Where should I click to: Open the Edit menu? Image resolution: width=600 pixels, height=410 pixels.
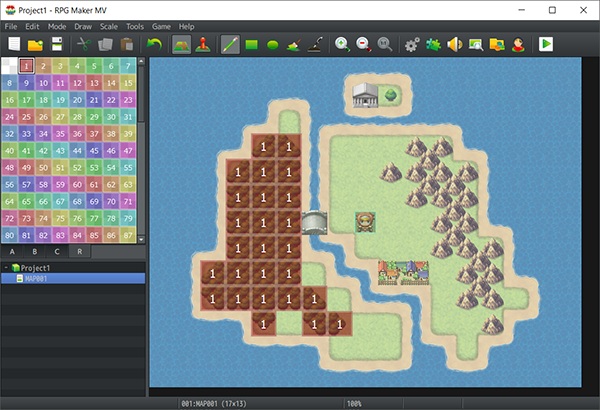coord(32,26)
